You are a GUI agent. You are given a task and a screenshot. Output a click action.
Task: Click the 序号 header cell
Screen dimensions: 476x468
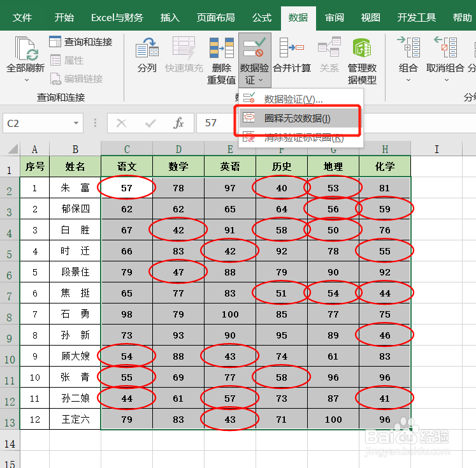(35, 166)
